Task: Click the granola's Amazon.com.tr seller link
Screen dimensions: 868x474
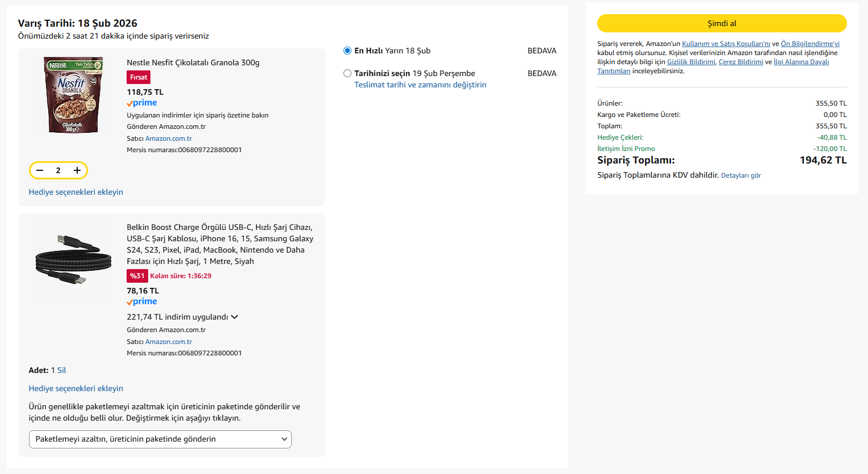Action: point(169,139)
